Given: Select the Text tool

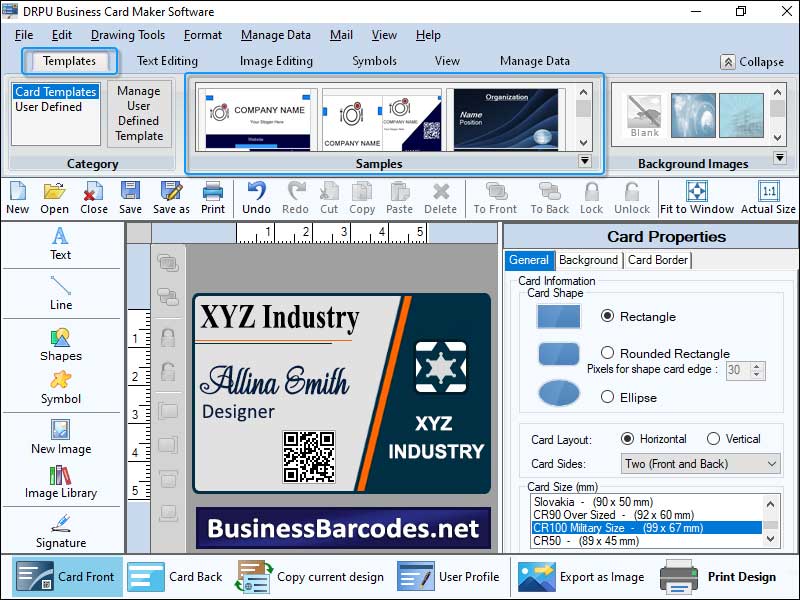Looking at the screenshot, I should [x=60, y=243].
